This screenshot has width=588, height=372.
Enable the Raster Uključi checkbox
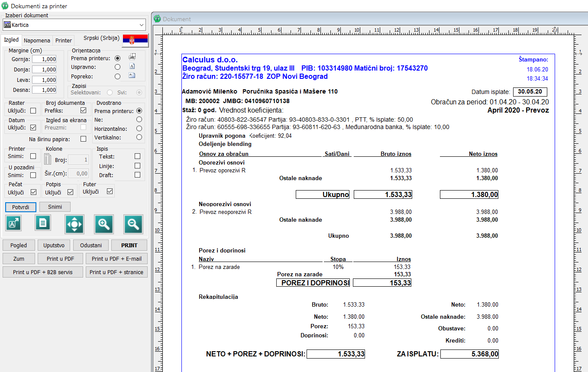[33, 110]
